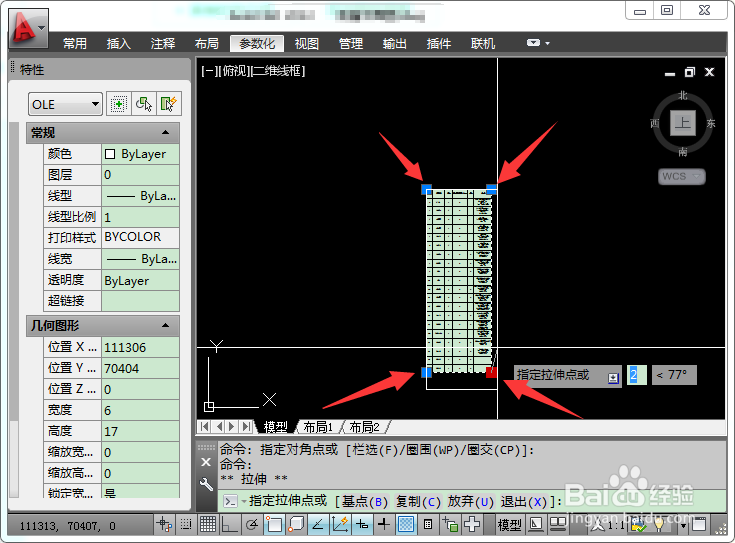Open the 1:1 annotation scale
735x543 pixels.
(x=615, y=525)
